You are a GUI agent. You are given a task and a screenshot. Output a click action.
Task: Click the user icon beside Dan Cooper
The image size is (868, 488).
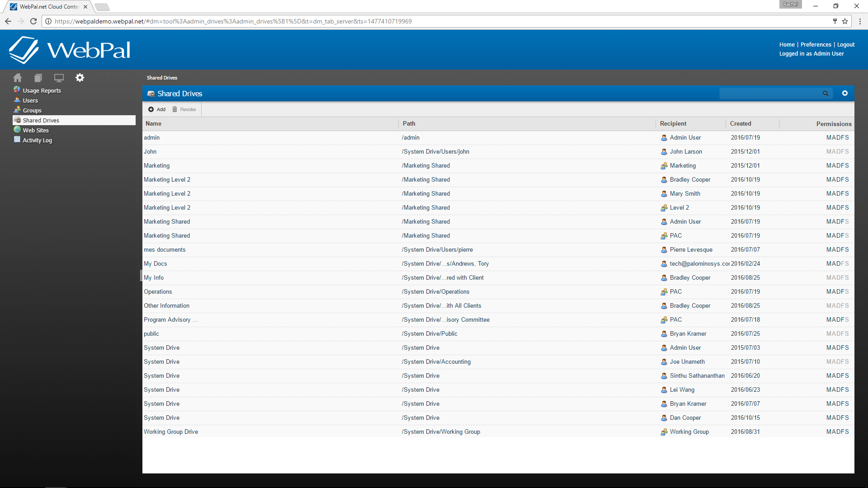click(x=664, y=418)
